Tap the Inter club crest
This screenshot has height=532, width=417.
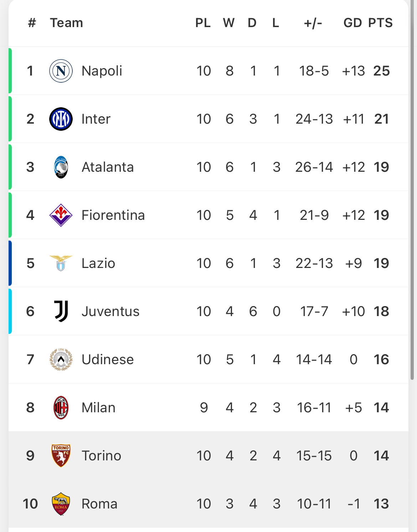click(61, 119)
